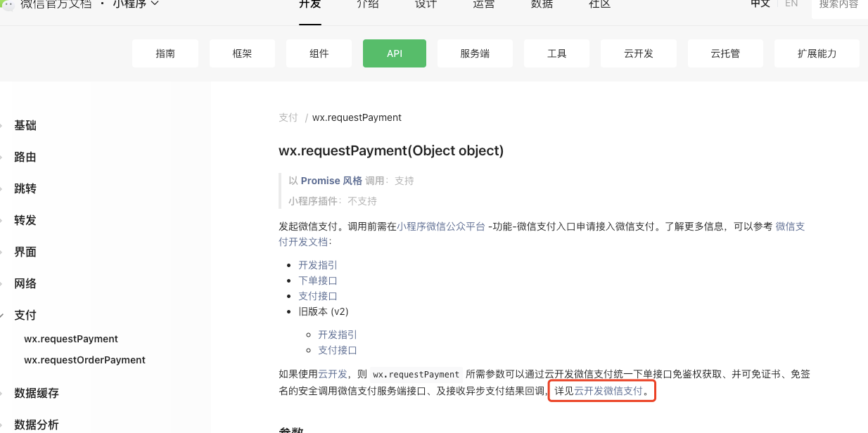The height and width of the screenshot is (433, 868).
Task: Open 支付接口 under 旧版本 (v2)
Action: (x=338, y=350)
